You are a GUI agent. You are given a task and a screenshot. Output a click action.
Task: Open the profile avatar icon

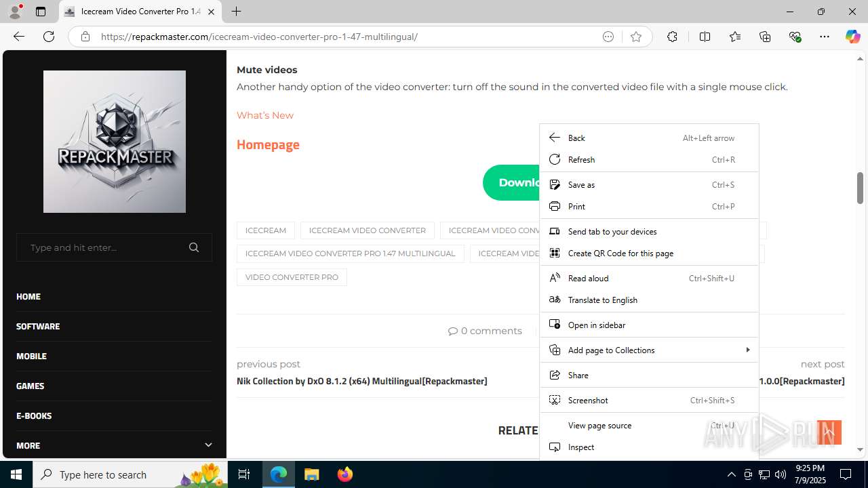[x=15, y=12]
